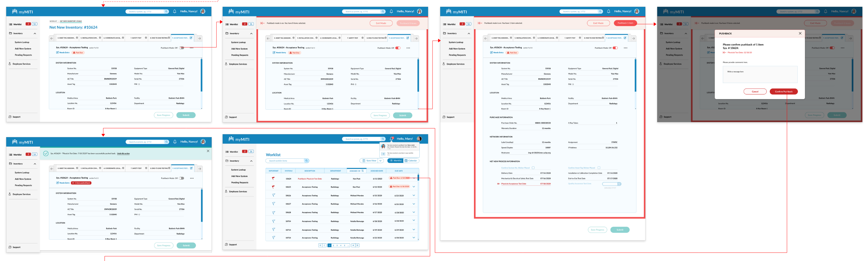The height and width of the screenshot is (261, 868).
Task: Click the Pushback 1 item button
Action: coord(625,23)
